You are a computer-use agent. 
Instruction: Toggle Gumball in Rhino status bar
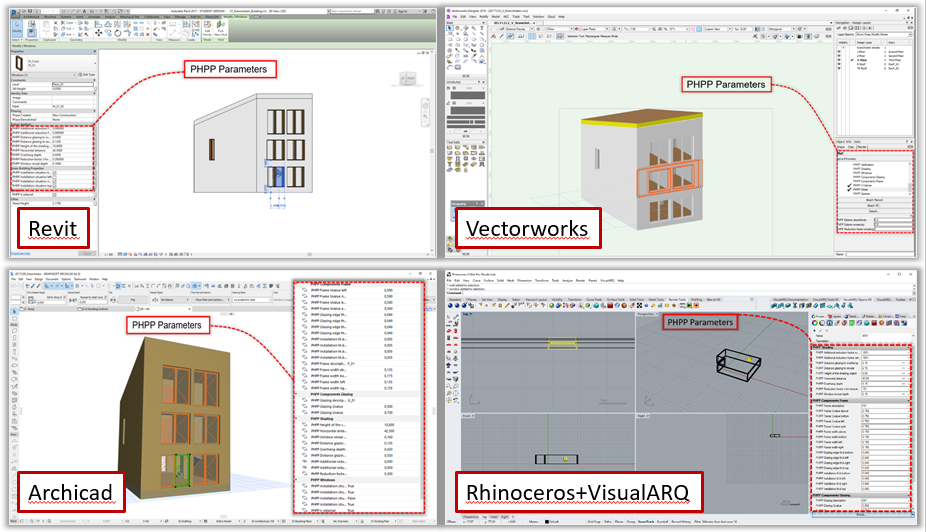[x=663, y=522]
